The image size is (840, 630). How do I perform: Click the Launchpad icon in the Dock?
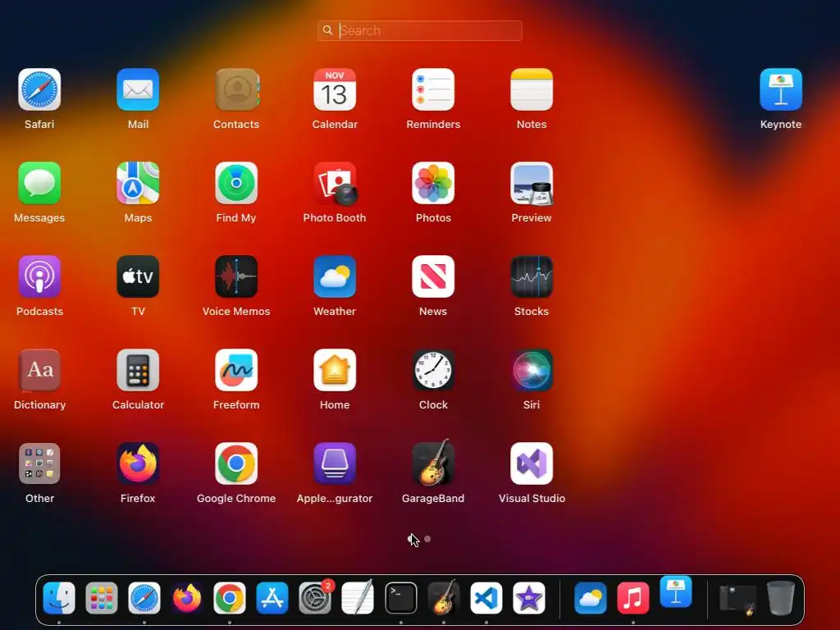[101, 598]
